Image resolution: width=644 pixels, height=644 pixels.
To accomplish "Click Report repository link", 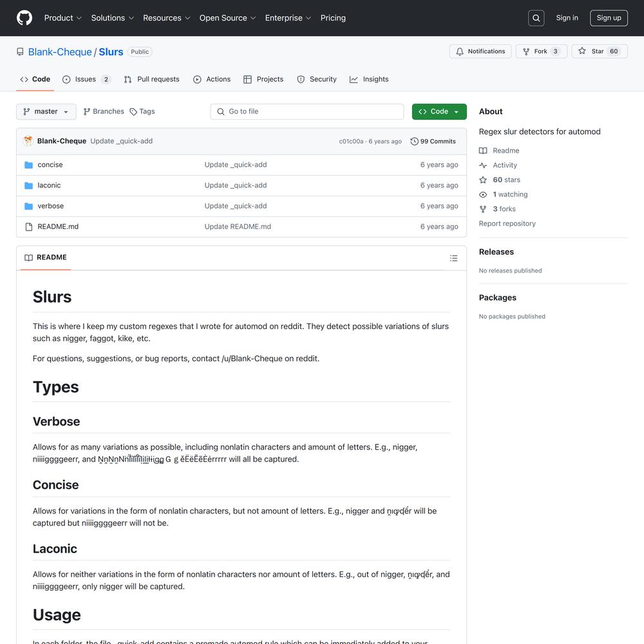I will coord(507,223).
